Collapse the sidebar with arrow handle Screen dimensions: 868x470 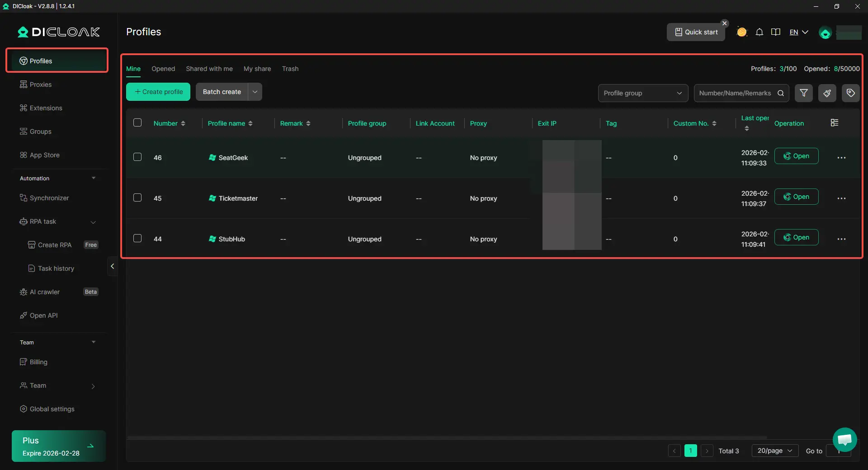(112, 267)
